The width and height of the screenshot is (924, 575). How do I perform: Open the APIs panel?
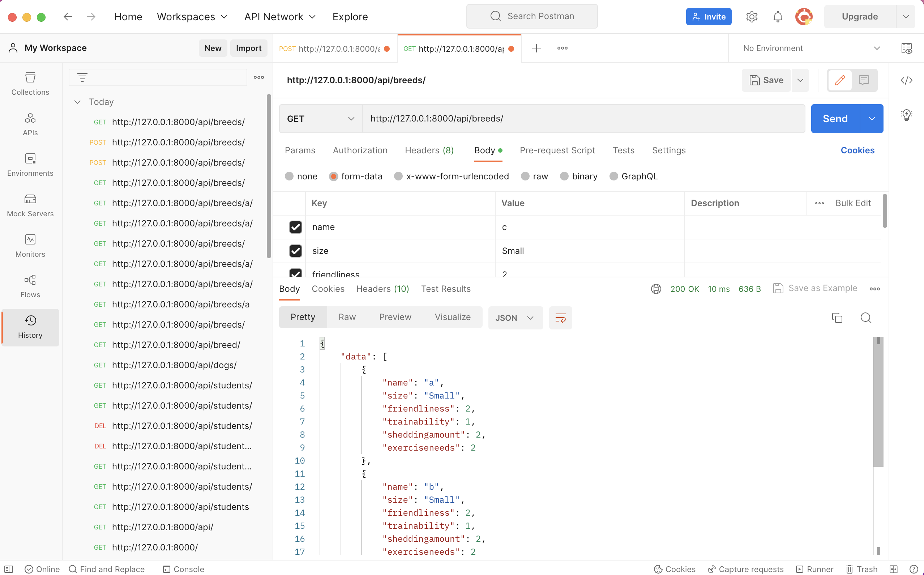click(x=30, y=124)
